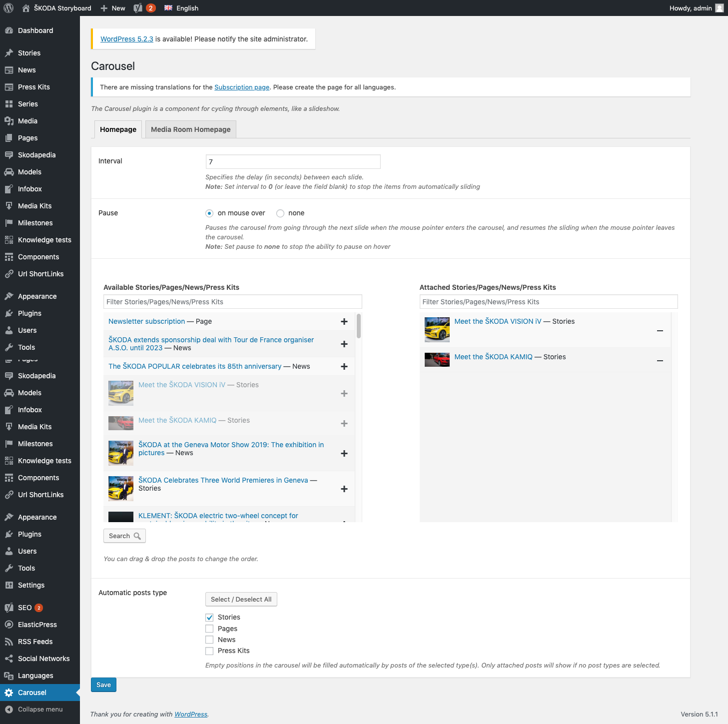The height and width of the screenshot is (724, 728).
Task: Add Newsletter subscription page with plus icon
Action: click(x=344, y=322)
